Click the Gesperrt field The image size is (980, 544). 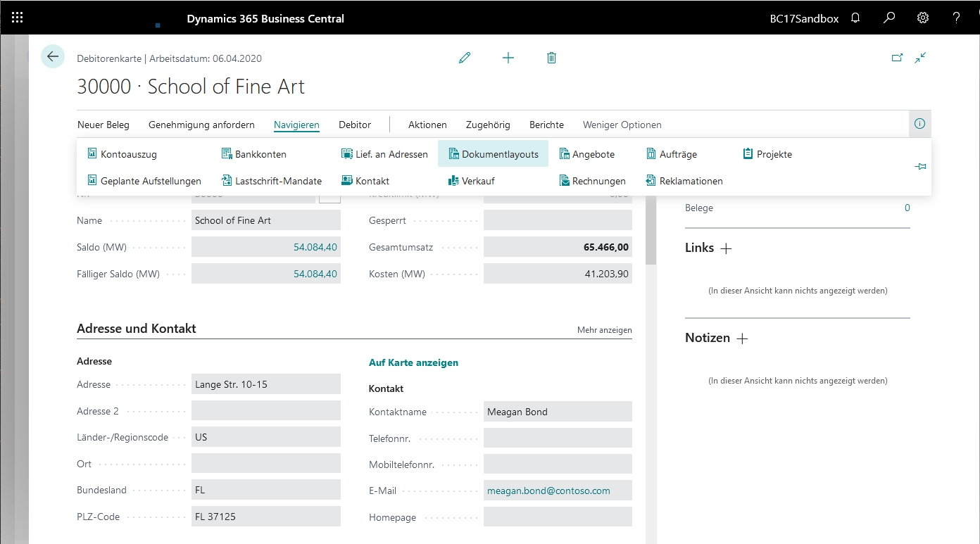tap(558, 220)
